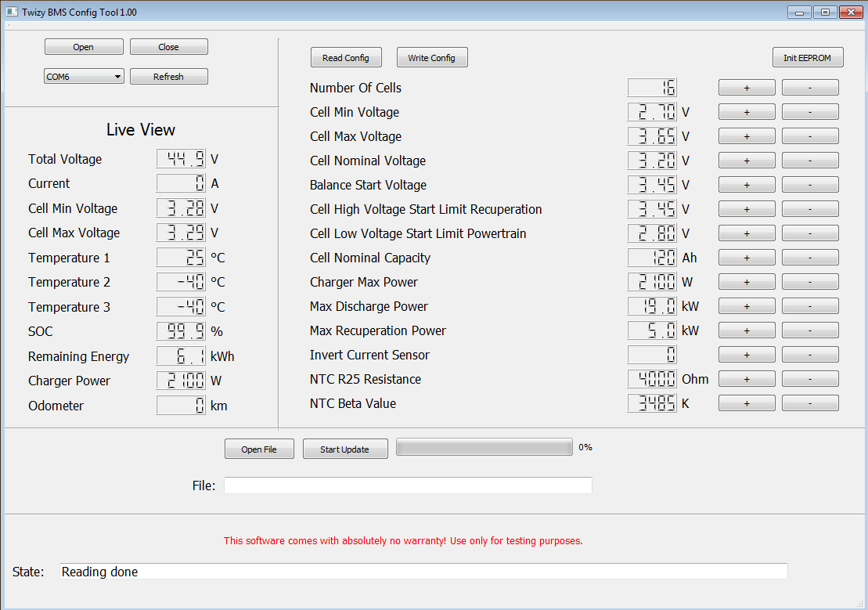Screen dimensions: 868x610
Task: Click the Open port button
Action: [x=84, y=47]
